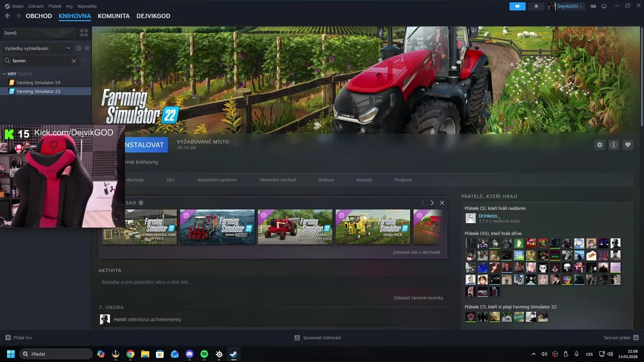Screen dimensions: 644x362
Task: Open the DLC link for the game
Action: 171,179
